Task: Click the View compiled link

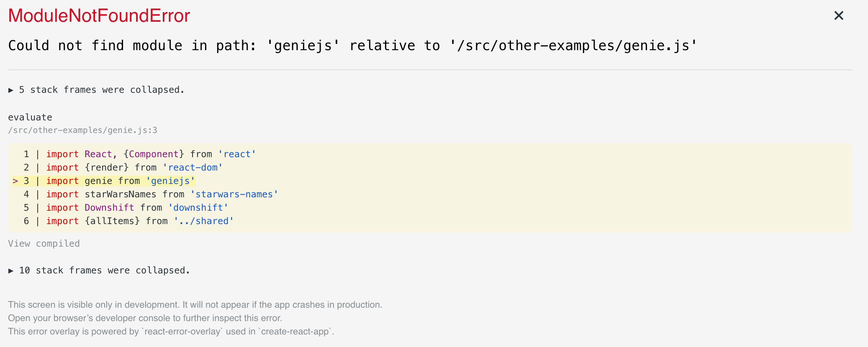Action: [44, 243]
